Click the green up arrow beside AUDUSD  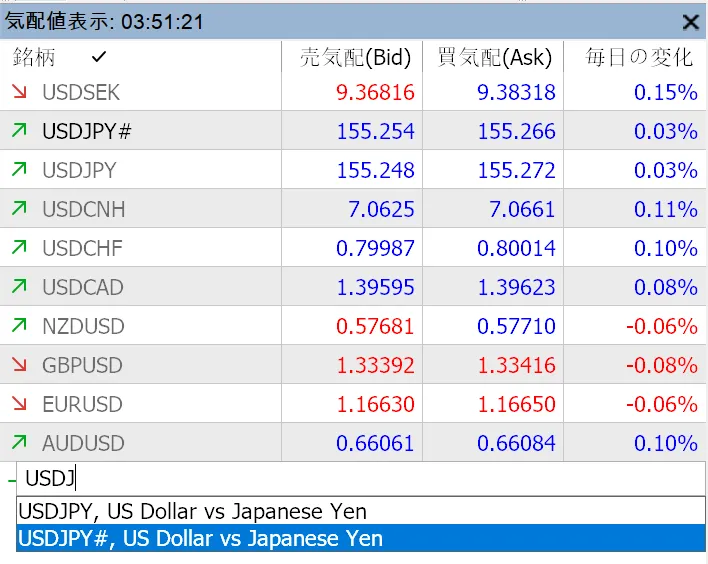click(x=19, y=442)
